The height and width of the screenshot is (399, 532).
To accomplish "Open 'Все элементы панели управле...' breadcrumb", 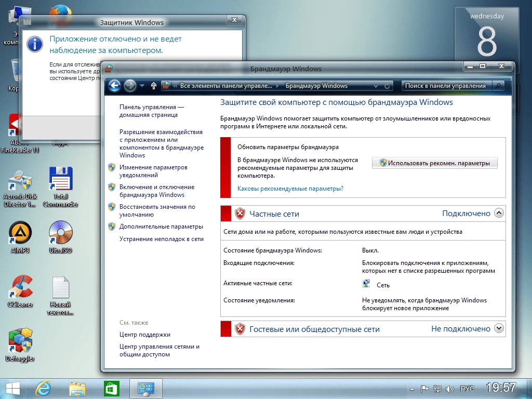I will 226,86.
